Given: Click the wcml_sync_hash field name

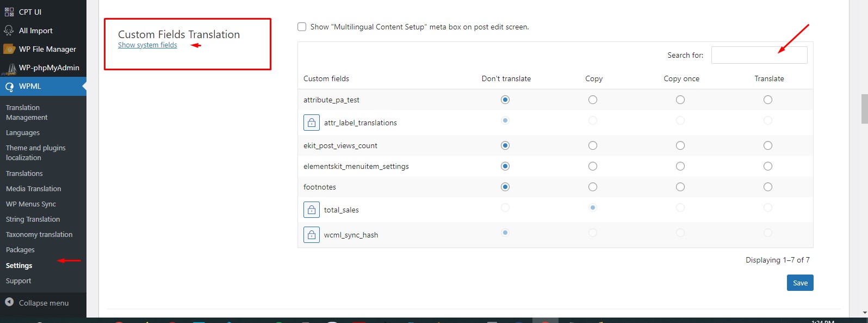Looking at the screenshot, I should (x=351, y=235).
